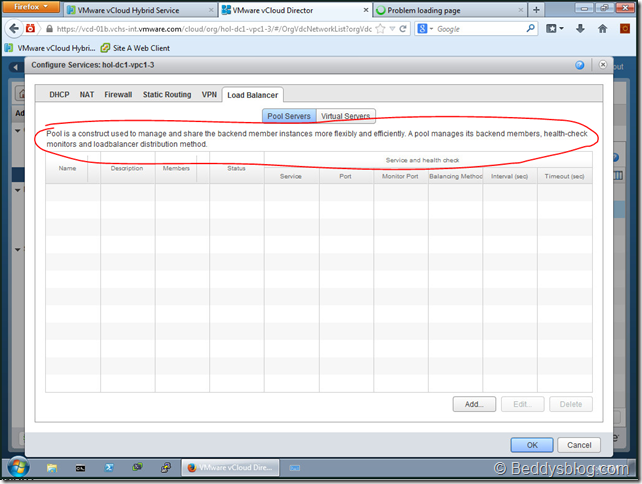Close the Configure Services dialog

pos(603,65)
